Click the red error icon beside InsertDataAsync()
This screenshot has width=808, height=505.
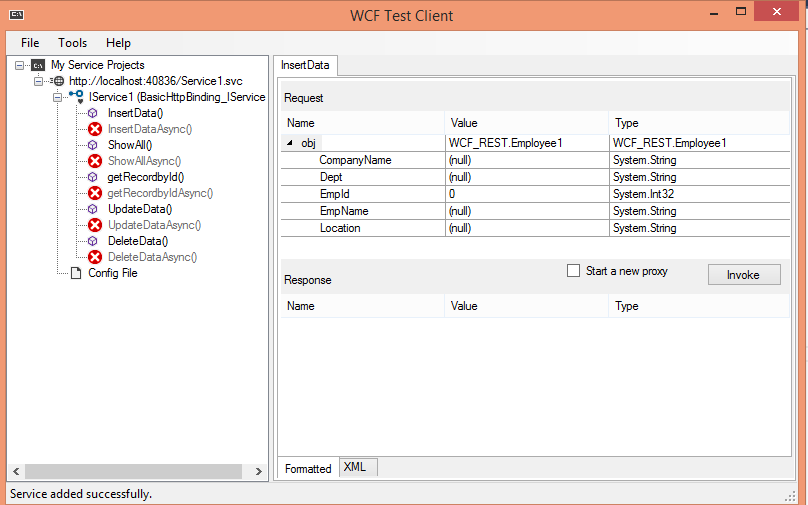point(95,129)
